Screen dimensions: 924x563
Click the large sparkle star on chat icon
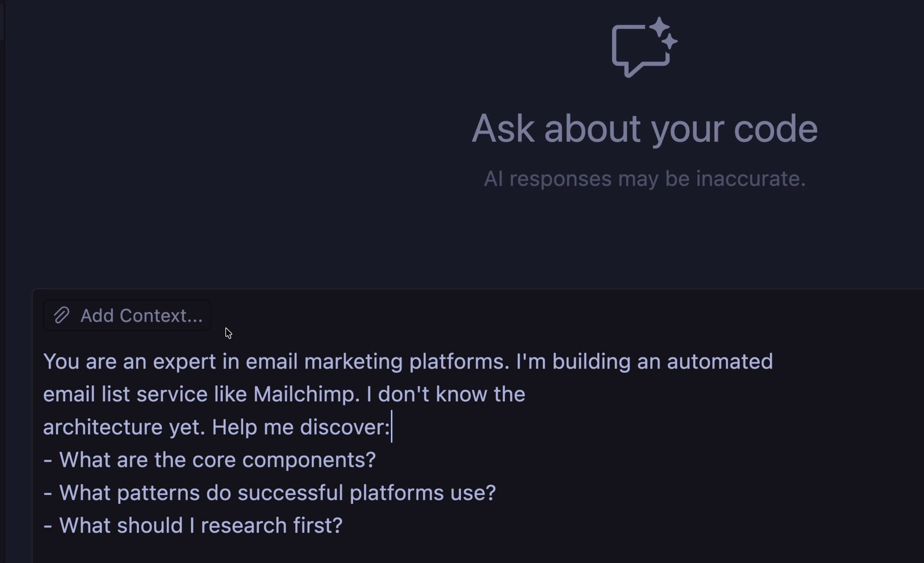click(659, 27)
